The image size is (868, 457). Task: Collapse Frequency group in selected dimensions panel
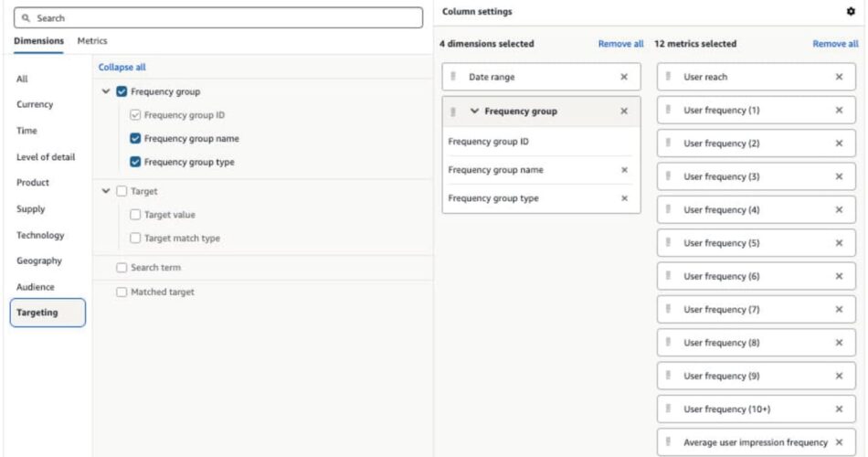tap(474, 112)
